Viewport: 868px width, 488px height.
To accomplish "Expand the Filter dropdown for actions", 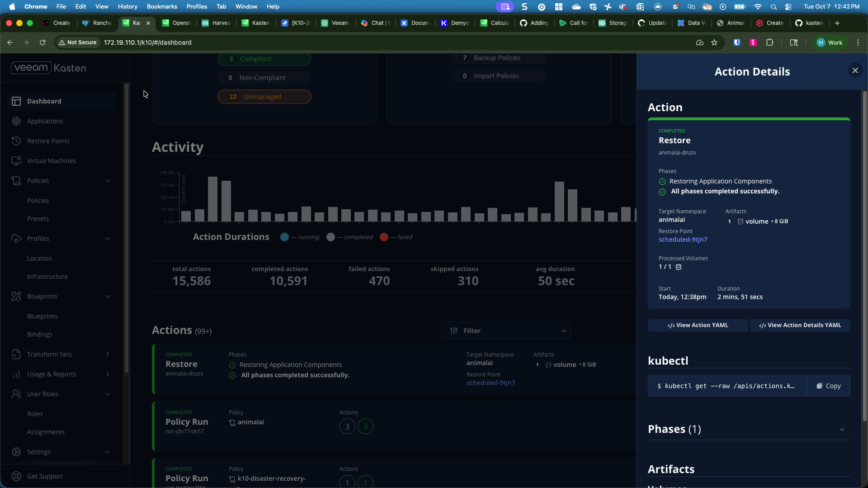I will pos(506,331).
